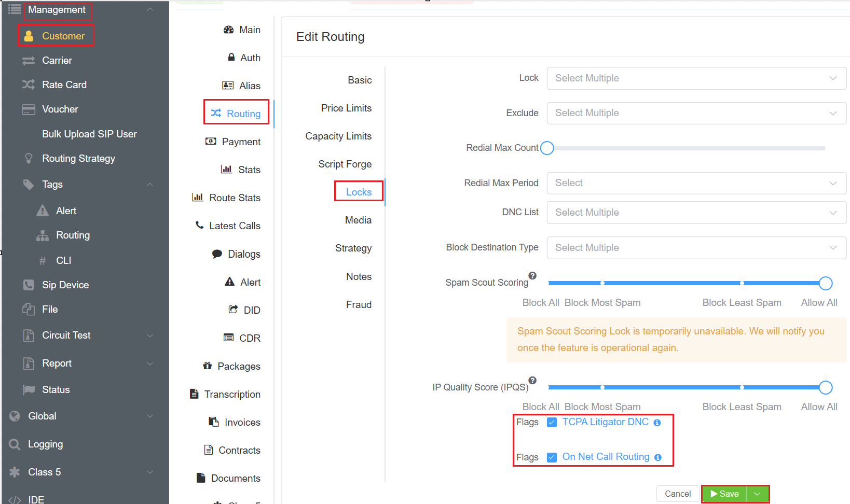The image size is (850, 504).
Task: Expand the Save button dropdown arrow
Action: coord(757,494)
